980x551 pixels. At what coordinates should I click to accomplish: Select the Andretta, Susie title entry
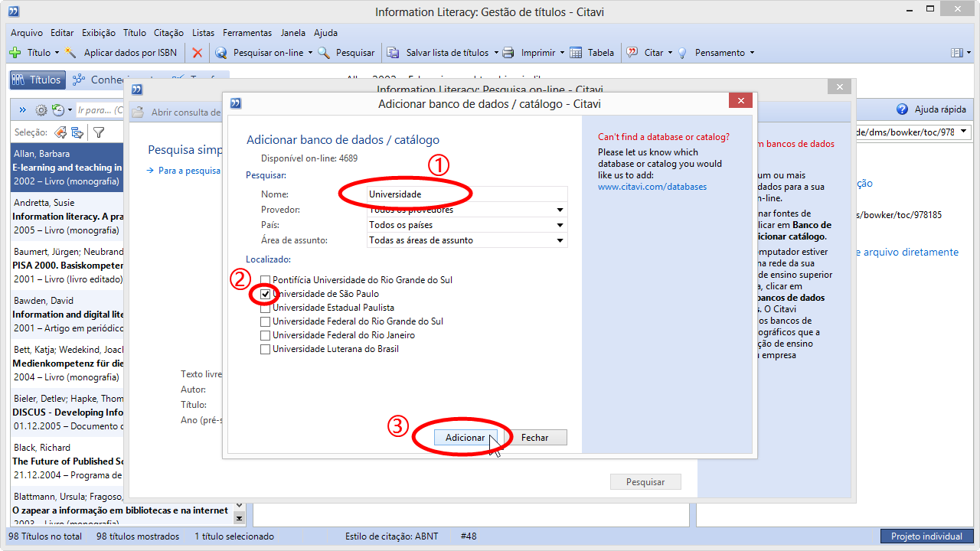pos(67,217)
